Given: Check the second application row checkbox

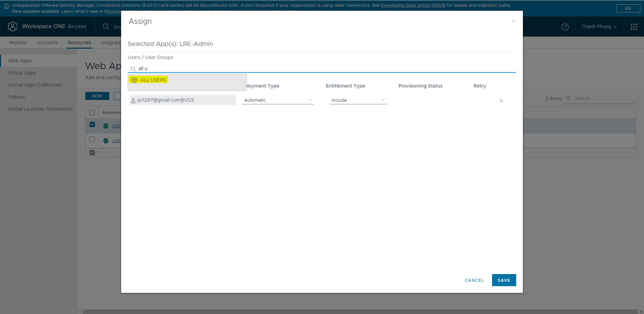Looking at the screenshot, I should 92,139.
